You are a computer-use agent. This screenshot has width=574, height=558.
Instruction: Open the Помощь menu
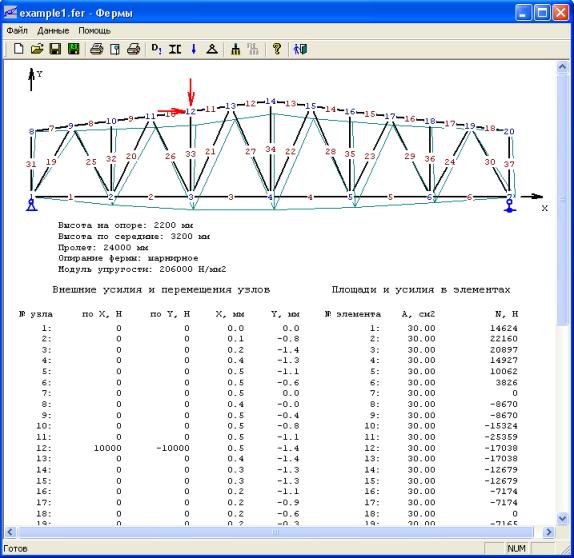(x=94, y=30)
